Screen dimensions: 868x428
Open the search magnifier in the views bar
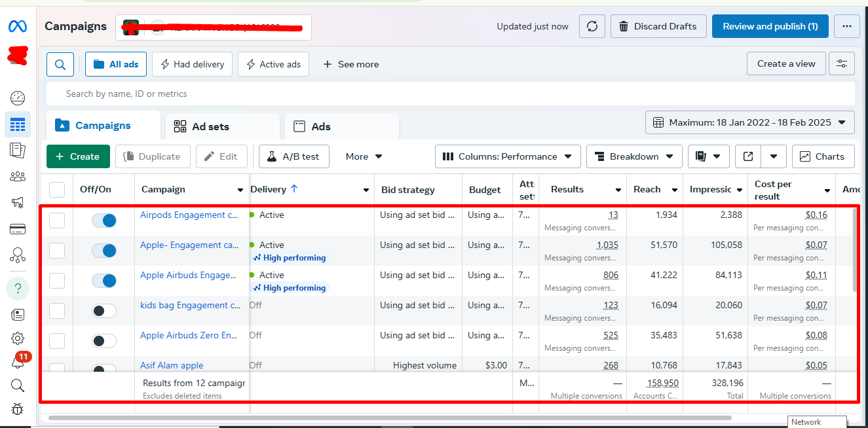coord(60,64)
